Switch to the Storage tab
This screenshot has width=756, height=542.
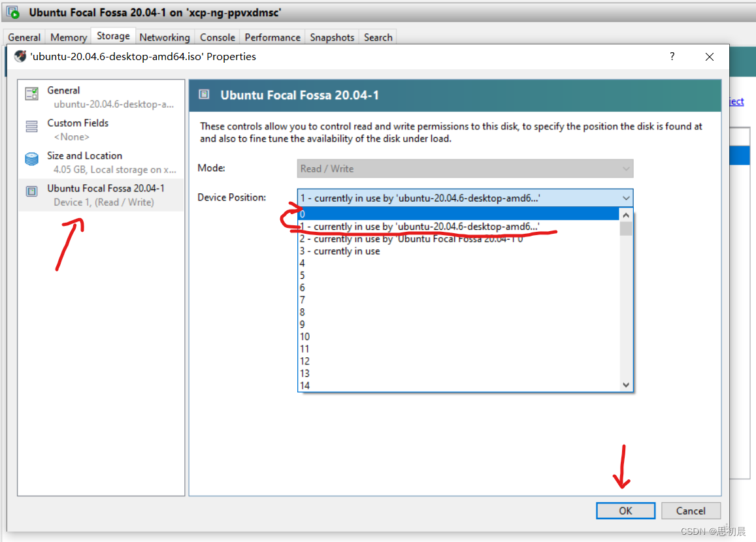coord(113,36)
